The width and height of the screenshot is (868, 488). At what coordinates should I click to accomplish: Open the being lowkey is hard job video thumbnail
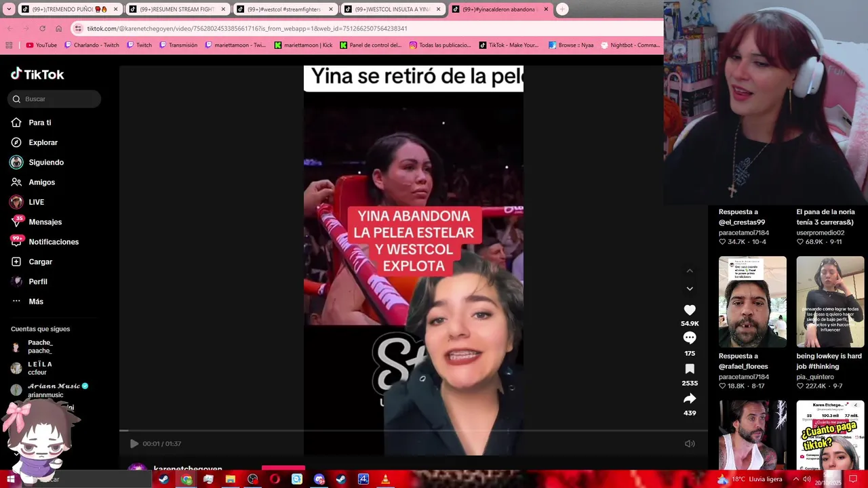tap(830, 302)
